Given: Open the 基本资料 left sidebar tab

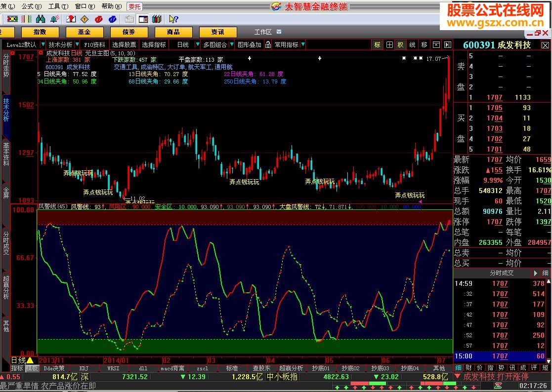Looking at the screenshot, I should point(6,154).
